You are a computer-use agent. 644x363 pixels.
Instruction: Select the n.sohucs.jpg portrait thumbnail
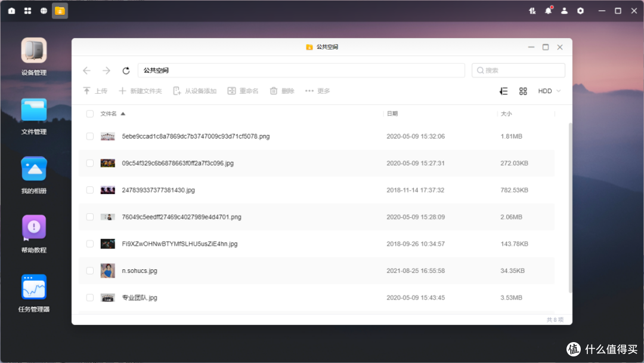pos(107,270)
